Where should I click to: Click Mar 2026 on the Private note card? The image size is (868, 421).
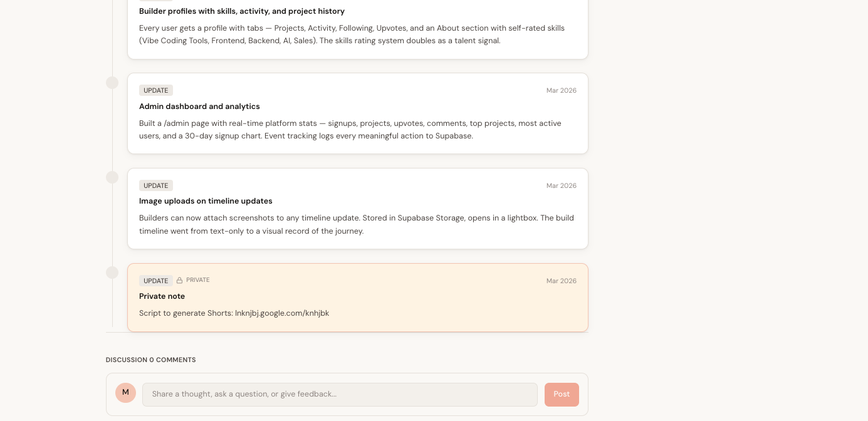pos(561,281)
